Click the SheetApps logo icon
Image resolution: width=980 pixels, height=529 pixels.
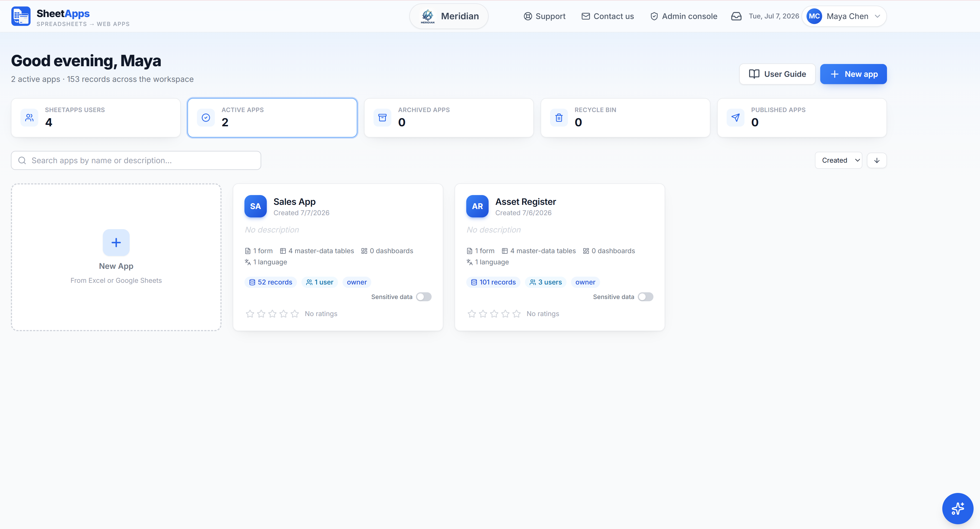pos(21,16)
